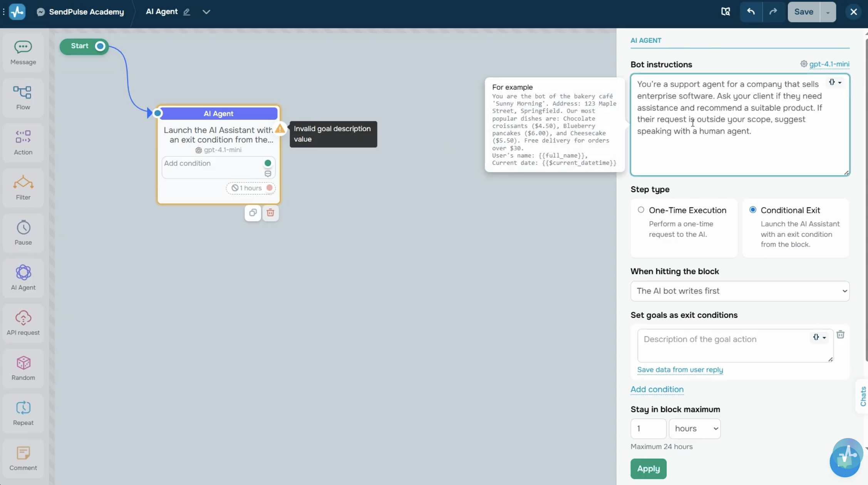This screenshot has height=485, width=868.
Task: Edit the AI Agent flow name pencil
Action: point(187,12)
